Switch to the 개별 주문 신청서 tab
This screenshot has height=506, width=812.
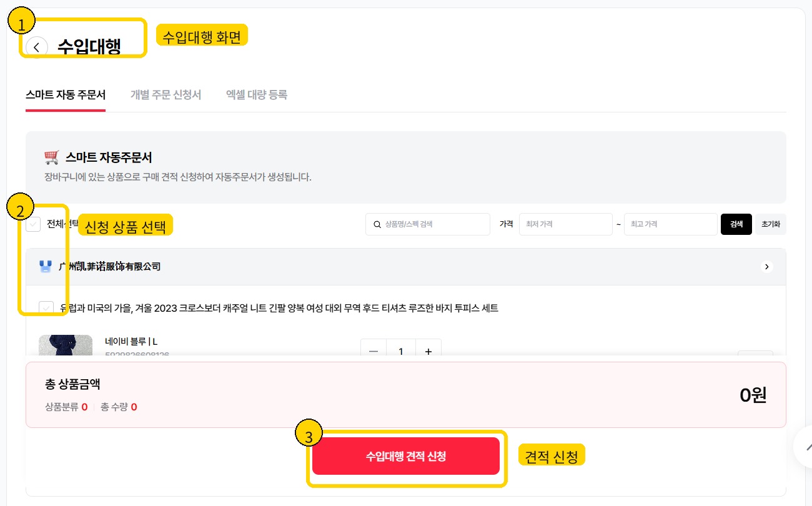pos(166,95)
